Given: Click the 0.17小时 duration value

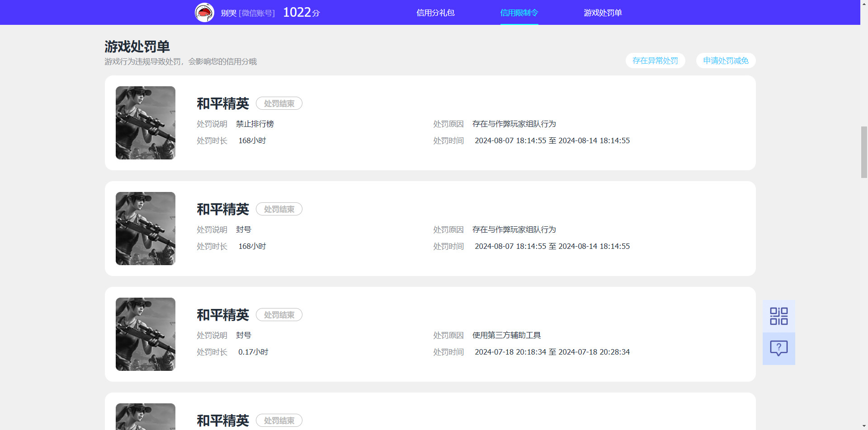Looking at the screenshot, I should pyautogui.click(x=253, y=352).
